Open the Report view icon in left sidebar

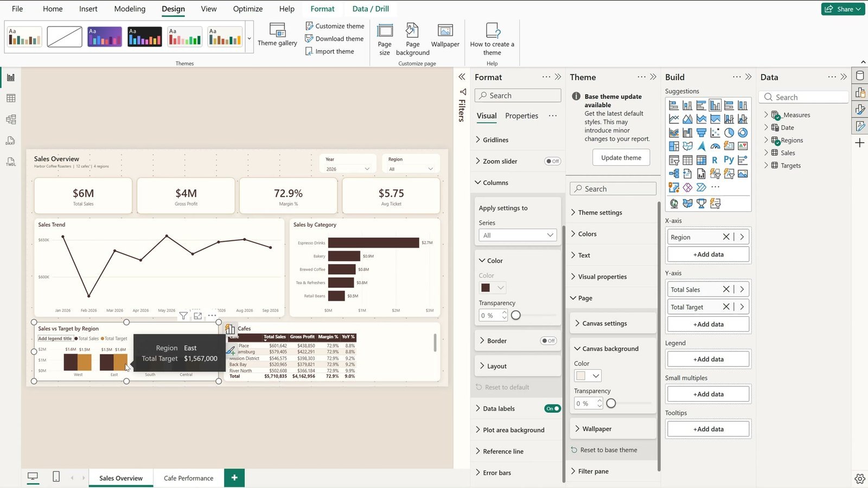[x=11, y=78]
